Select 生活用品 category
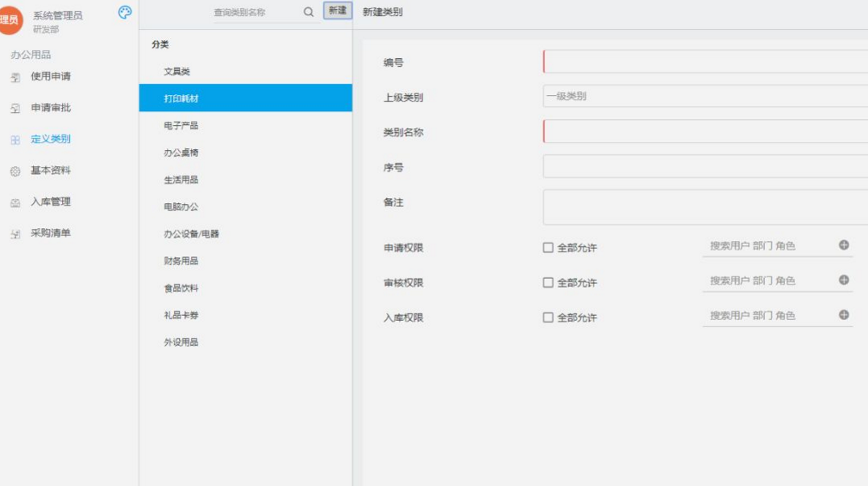This screenshot has height=486, width=868. point(245,180)
